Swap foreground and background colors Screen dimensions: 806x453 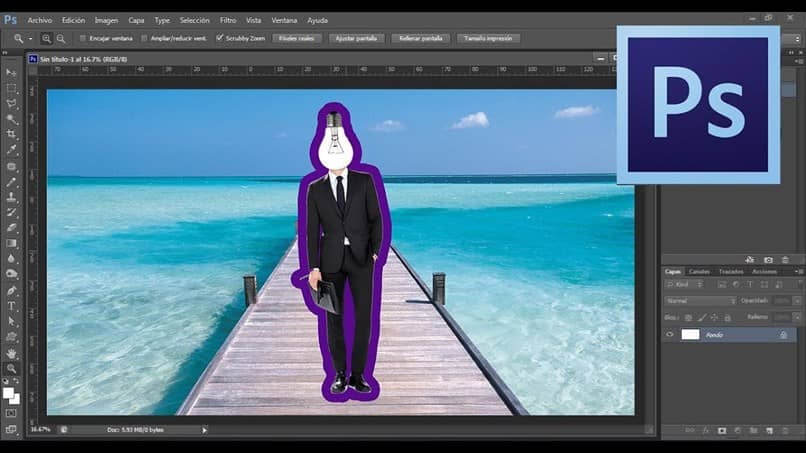[x=16, y=381]
